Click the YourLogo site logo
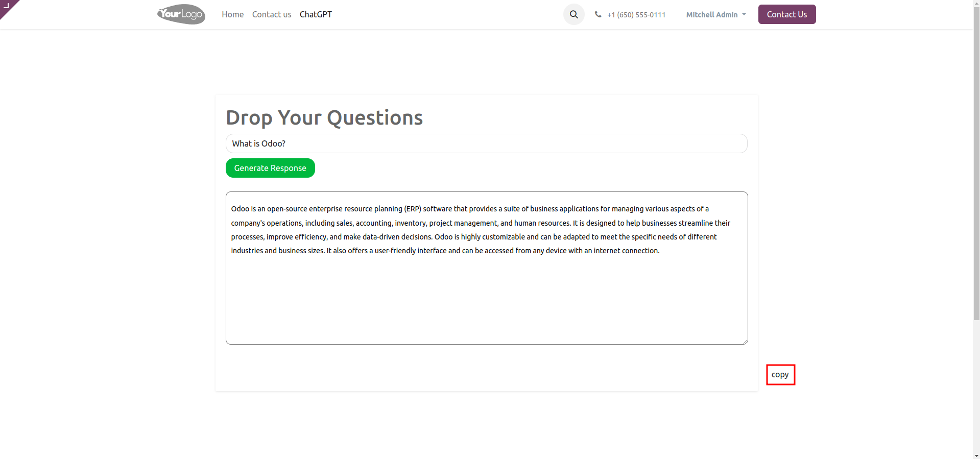 pos(181,14)
